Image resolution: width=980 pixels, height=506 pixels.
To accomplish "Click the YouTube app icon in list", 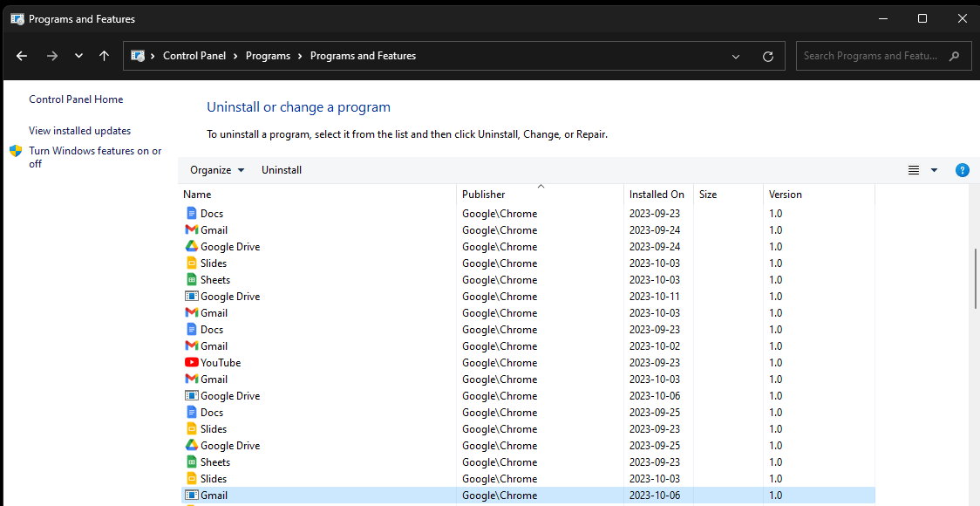I will pos(192,363).
